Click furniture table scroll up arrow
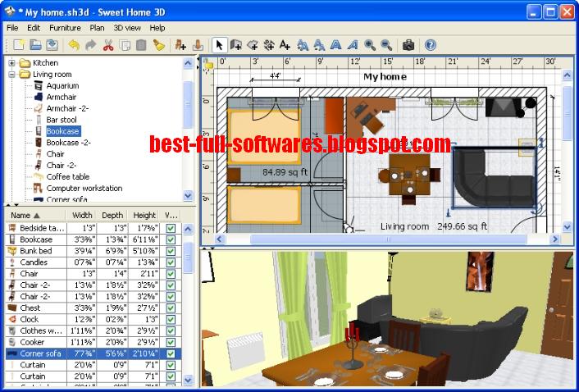 188,230
